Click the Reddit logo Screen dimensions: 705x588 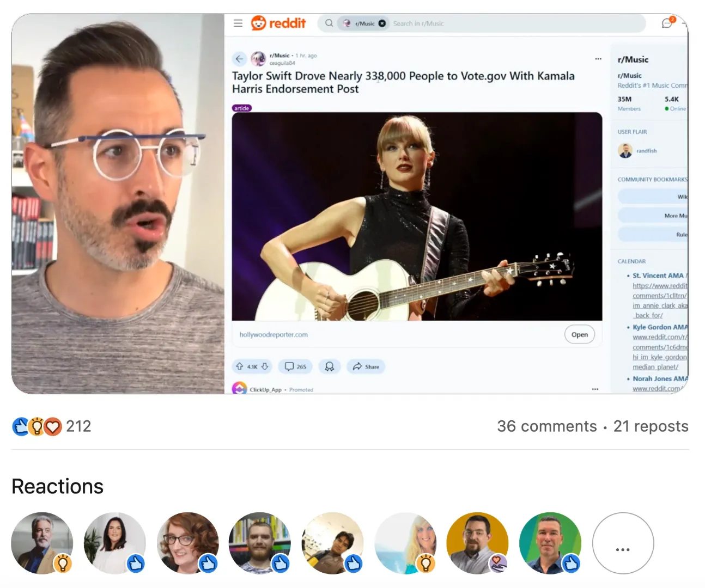pos(278,23)
